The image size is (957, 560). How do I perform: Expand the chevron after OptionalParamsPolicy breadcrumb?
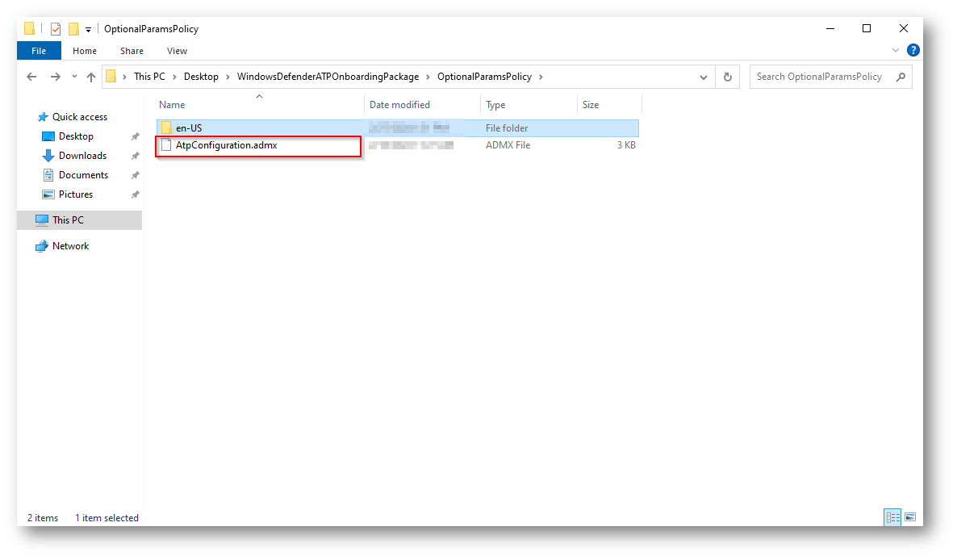(541, 77)
